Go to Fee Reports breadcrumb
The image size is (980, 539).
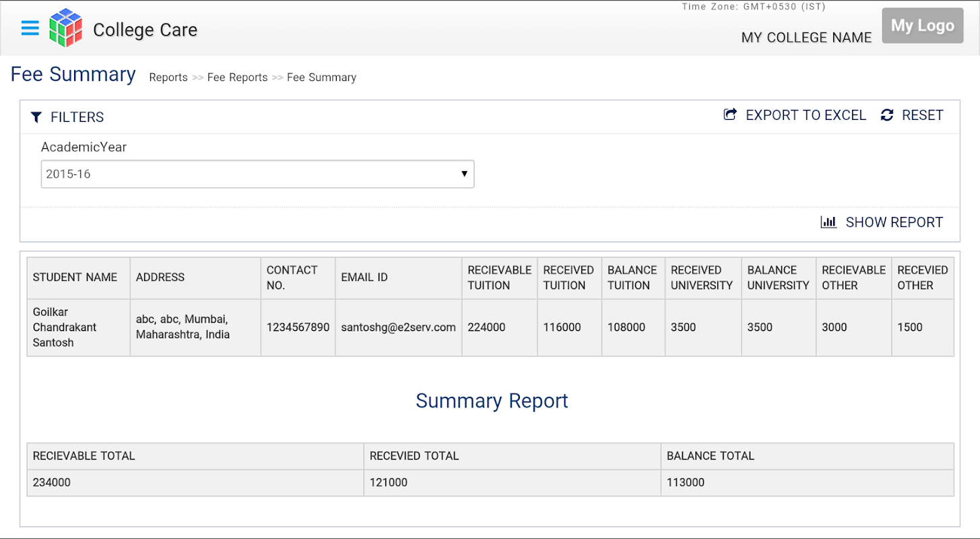tap(237, 77)
